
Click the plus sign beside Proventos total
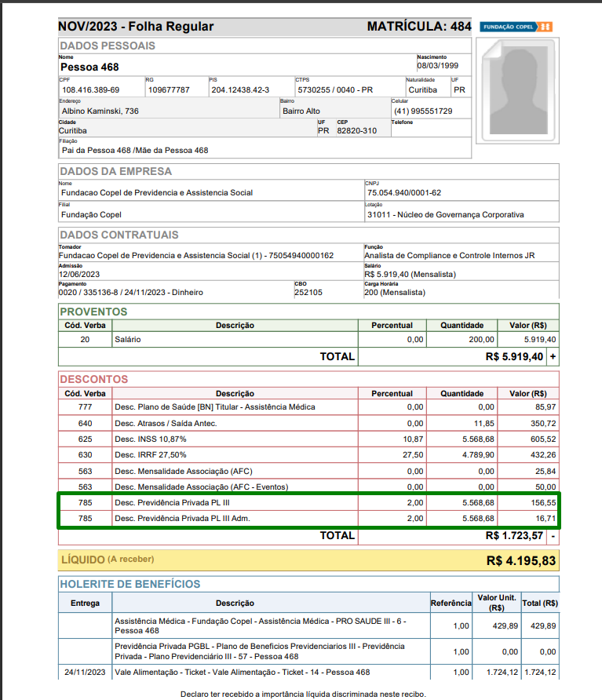pos(553,357)
